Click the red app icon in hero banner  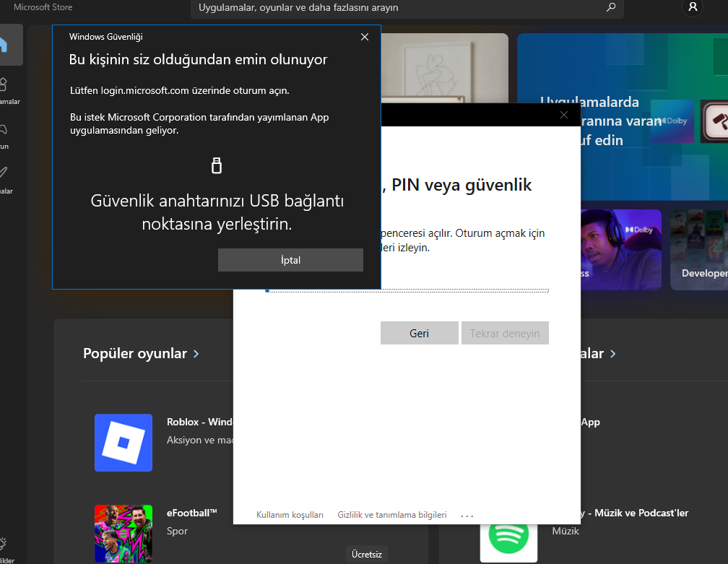click(715, 121)
